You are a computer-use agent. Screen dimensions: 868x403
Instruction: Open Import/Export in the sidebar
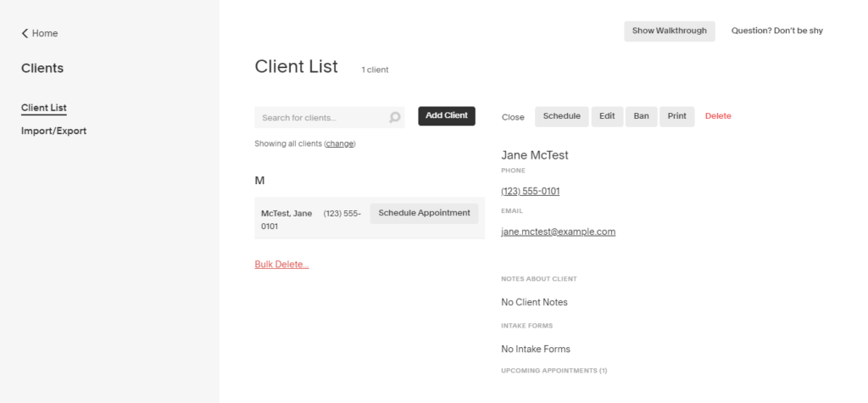point(53,131)
